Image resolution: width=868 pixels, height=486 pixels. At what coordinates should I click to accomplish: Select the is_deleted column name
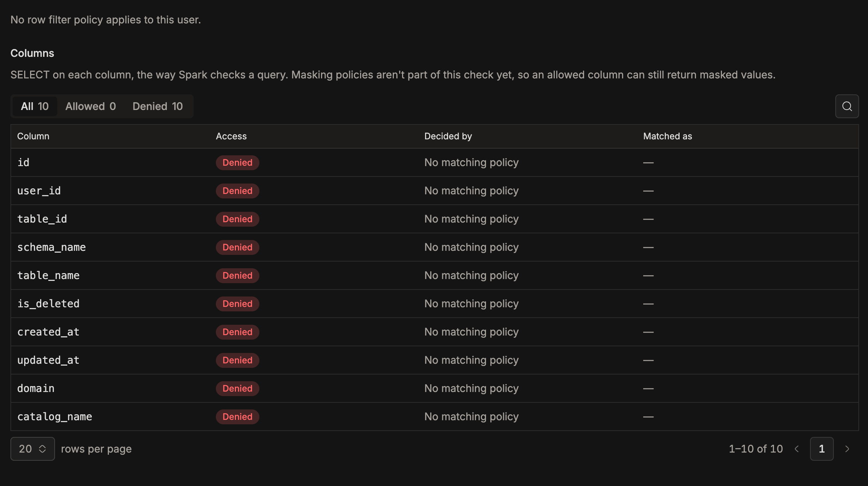(x=48, y=304)
